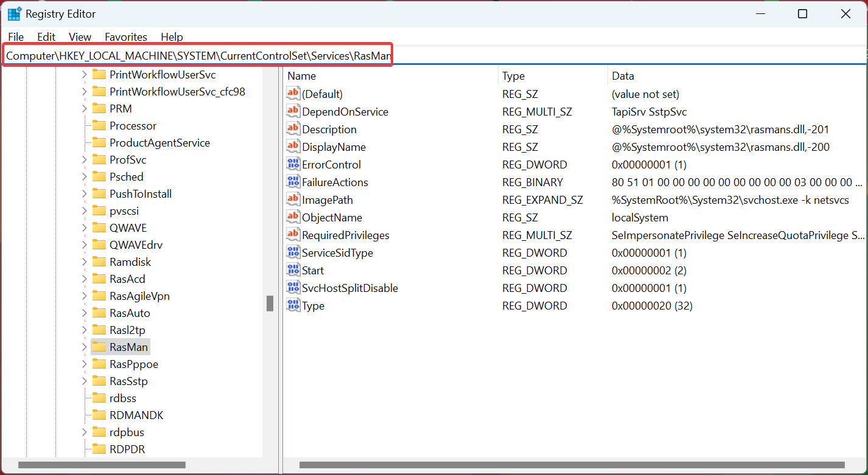Image resolution: width=868 pixels, height=475 pixels.
Task: Select the ErrorControl DWORD value icon
Action: 293,164
